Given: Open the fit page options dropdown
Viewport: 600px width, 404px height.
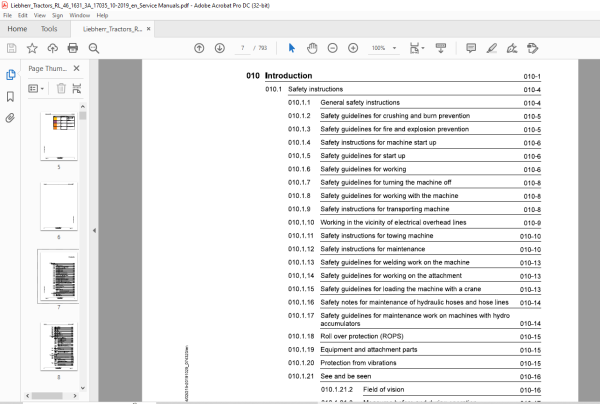Looking at the screenshot, I should tap(417, 48).
